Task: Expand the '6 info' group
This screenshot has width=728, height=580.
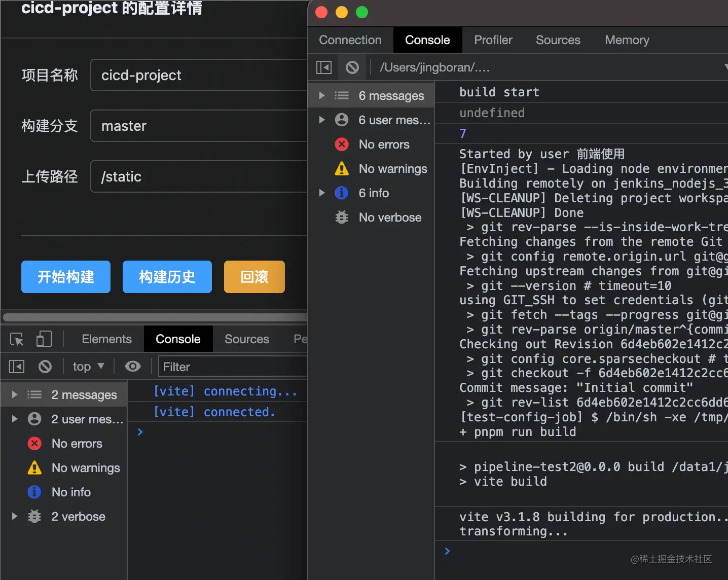Action: (321, 193)
